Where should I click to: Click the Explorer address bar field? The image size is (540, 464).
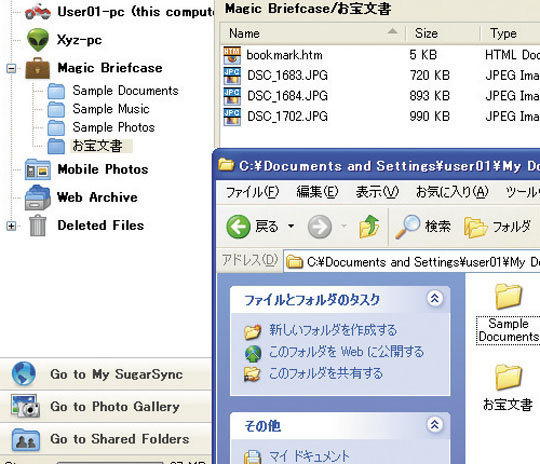pyautogui.click(x=412, y=262)
